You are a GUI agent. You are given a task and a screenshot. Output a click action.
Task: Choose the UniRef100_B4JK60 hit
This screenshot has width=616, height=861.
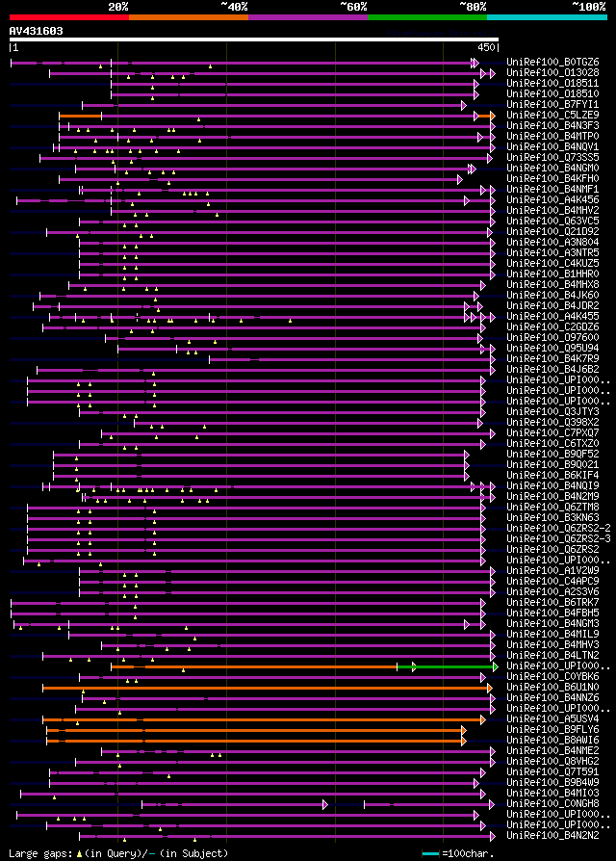coord(552,296)
